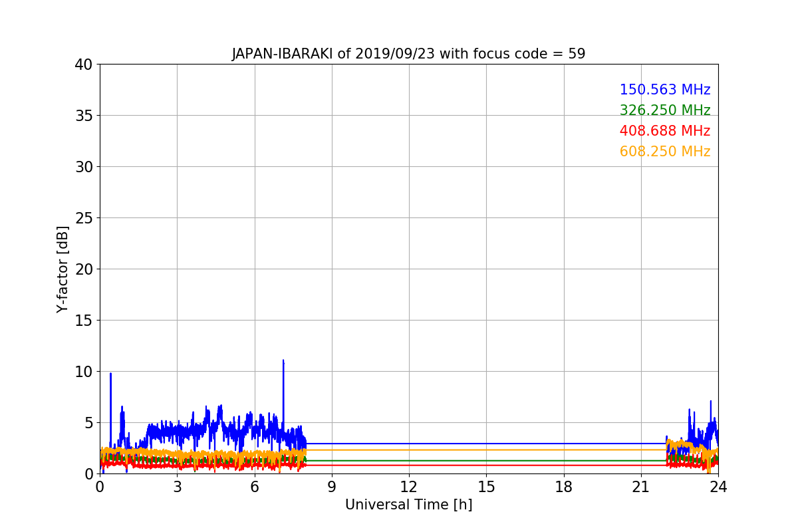Screen dimensions: 798x532
Task: Select the 408.688 MHz legend label
Action: tap(665, 131)
